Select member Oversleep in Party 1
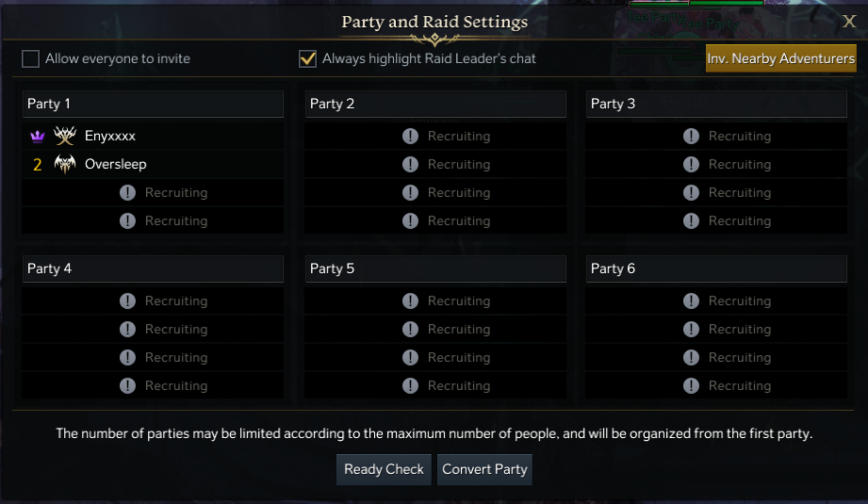Viewport: 868px width, 504px height. [x=116, y=164]
